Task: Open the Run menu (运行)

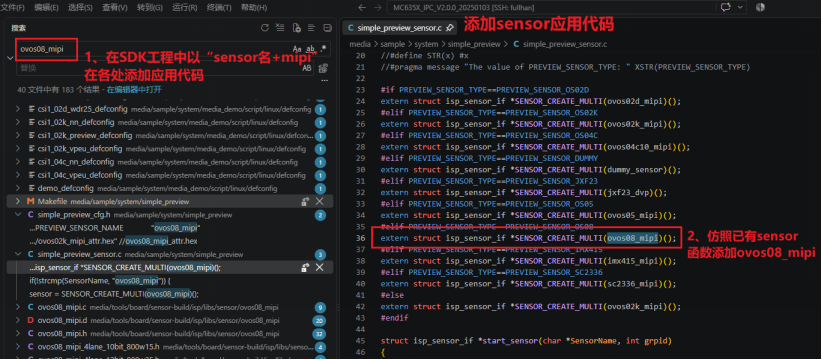Action: click(x=185, y=8)
